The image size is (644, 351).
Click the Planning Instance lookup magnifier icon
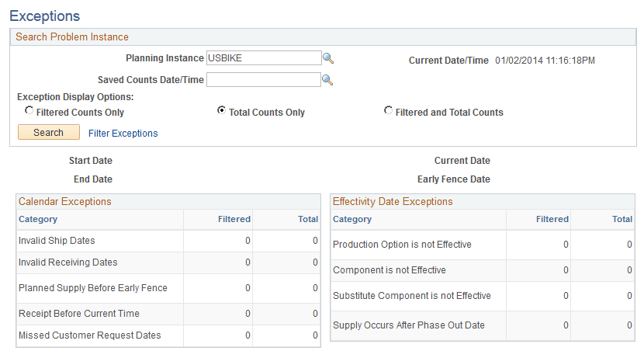coord(328,58)
